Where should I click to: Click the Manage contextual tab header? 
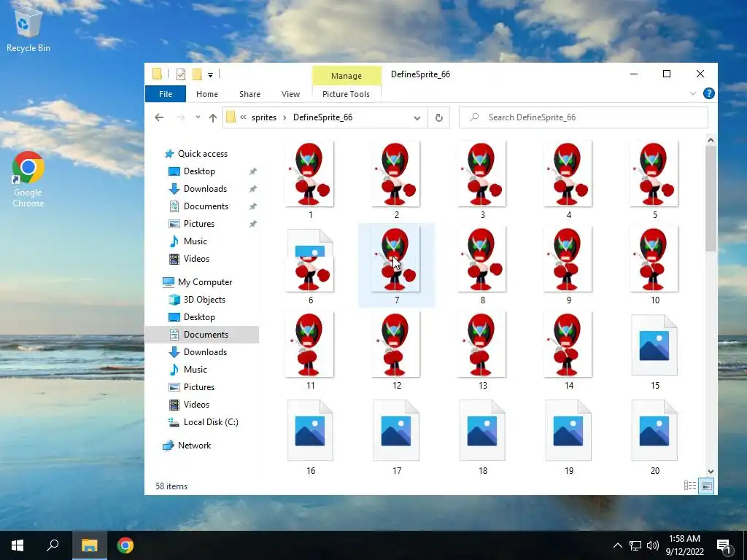347,76
